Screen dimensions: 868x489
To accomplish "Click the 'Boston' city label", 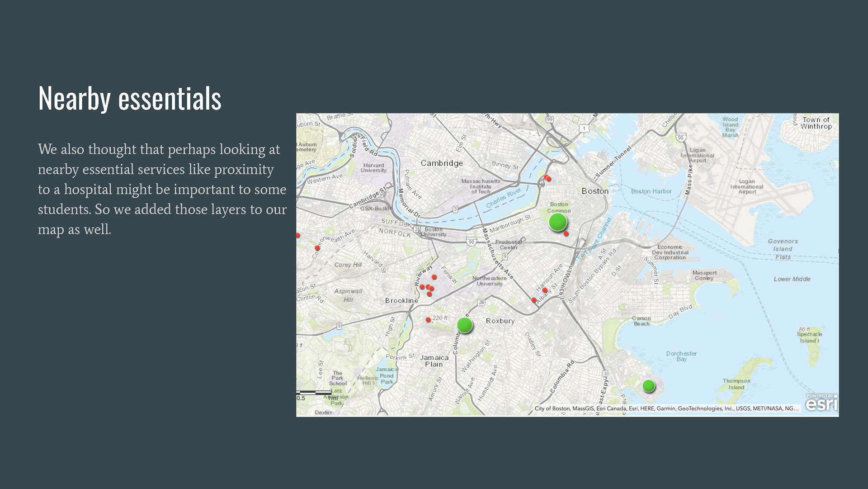I will (x=595, y=191).
